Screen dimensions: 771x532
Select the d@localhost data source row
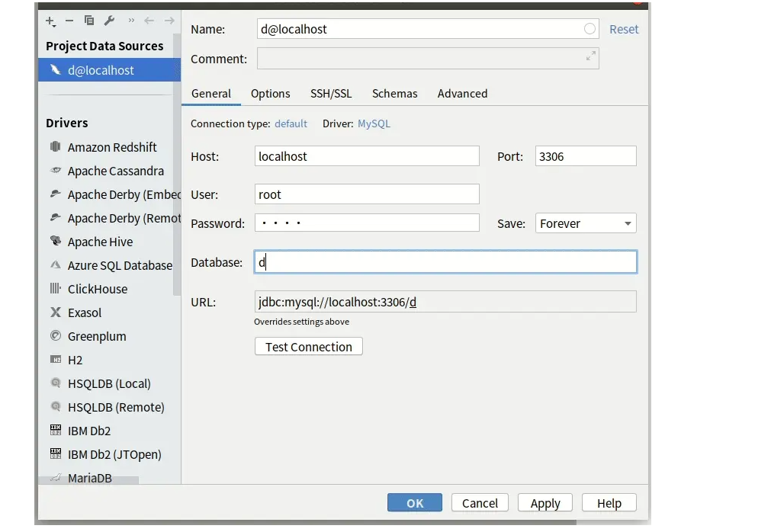(x=110, y=70)
